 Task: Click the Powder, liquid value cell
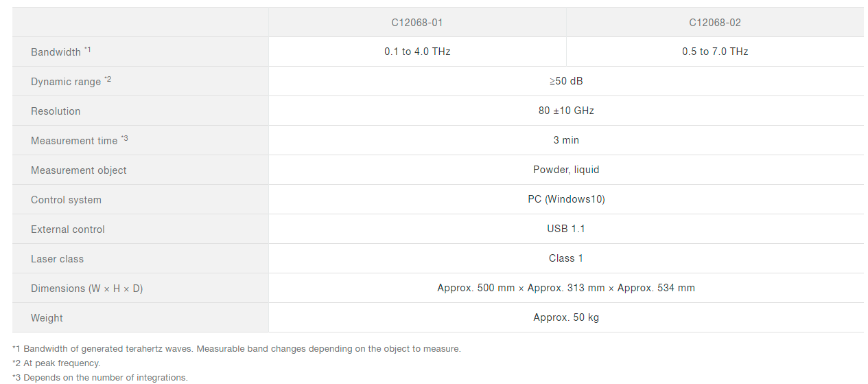(566, 170)
